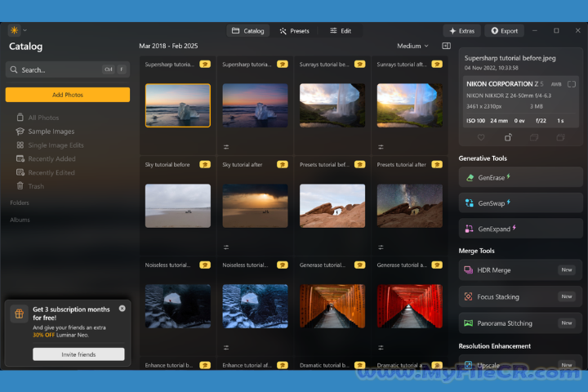Open the HDR Merge tool
This screenshot has width=588, height=392.
click(520, 270)
